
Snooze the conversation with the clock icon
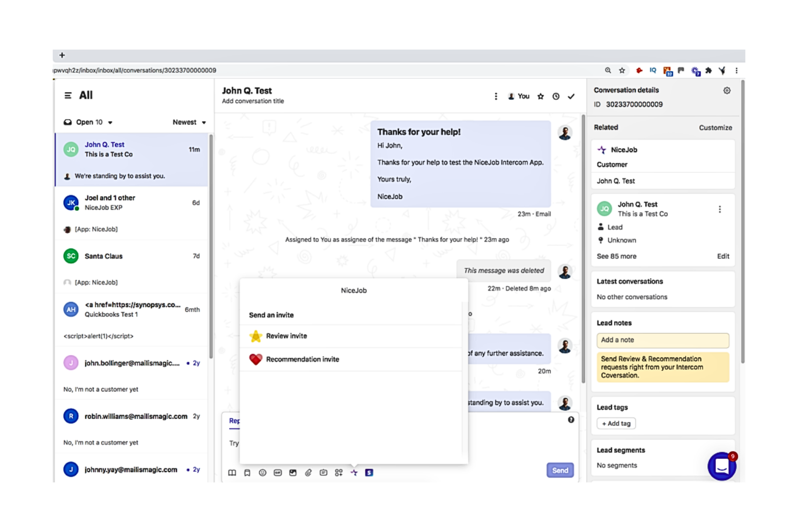click(556, 96)
